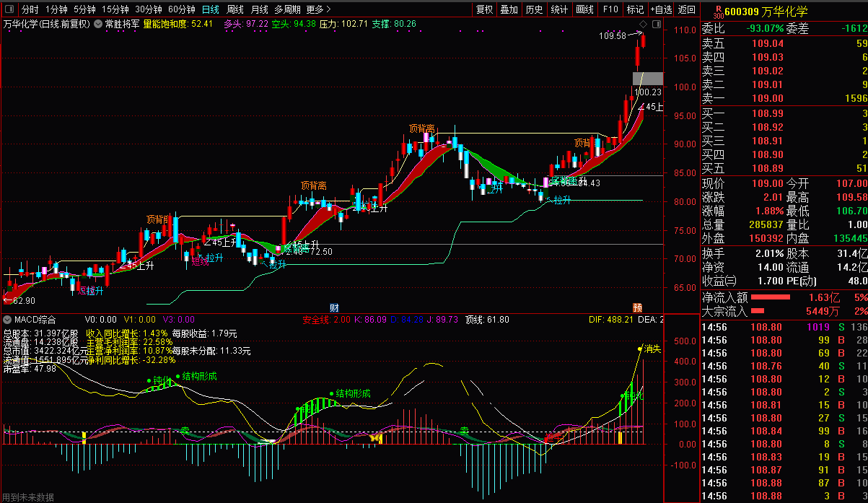This screenshot has width=868, height=503.
Task: Open the F10 company info button
Action: click(610, 9)
